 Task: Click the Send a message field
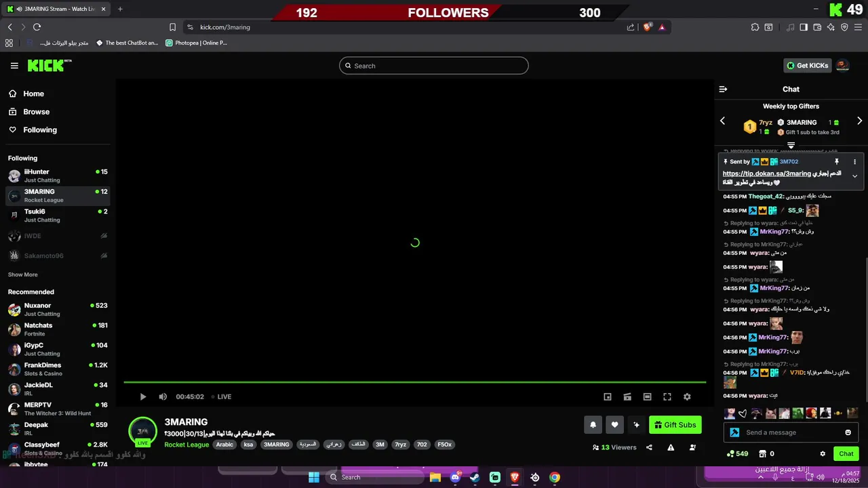[x=790, y=432]
